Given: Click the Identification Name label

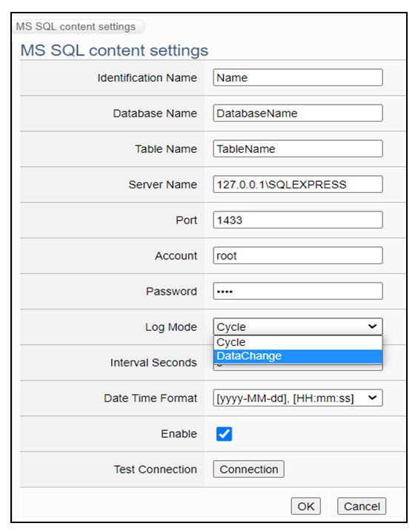Looking at the screenshot, I should tap(147, 78).
